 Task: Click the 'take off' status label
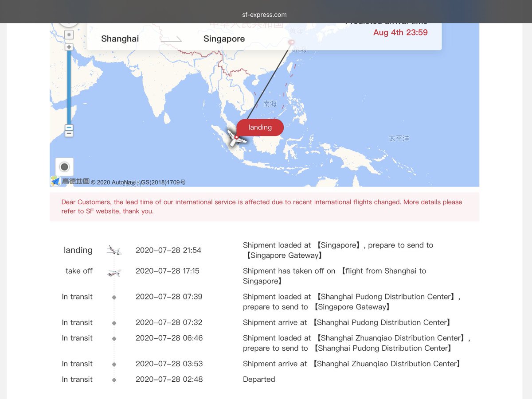point(79,271)
